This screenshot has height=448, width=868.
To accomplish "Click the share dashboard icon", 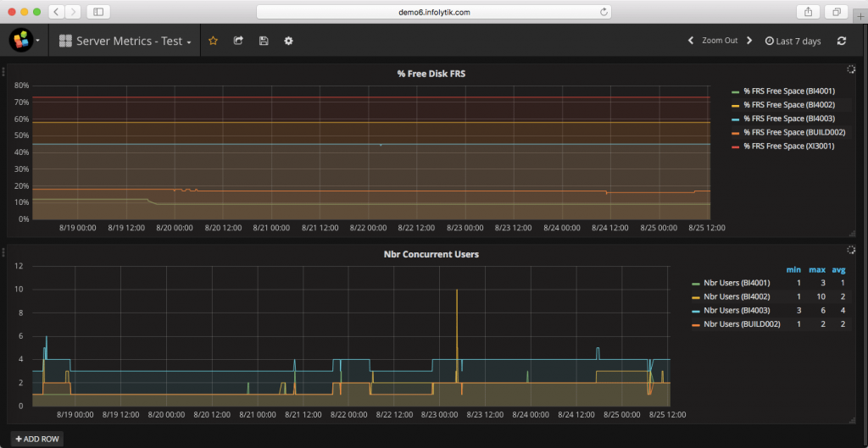I will click(238, 41).
